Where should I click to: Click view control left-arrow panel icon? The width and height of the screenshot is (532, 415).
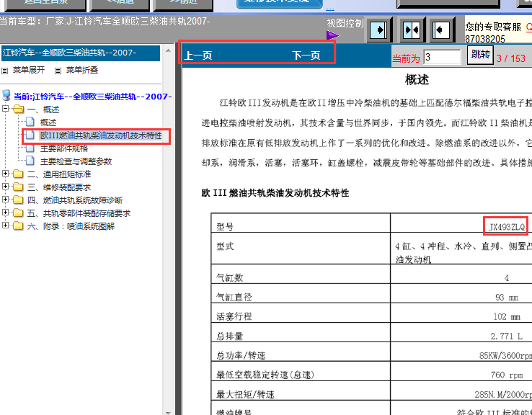442,30
